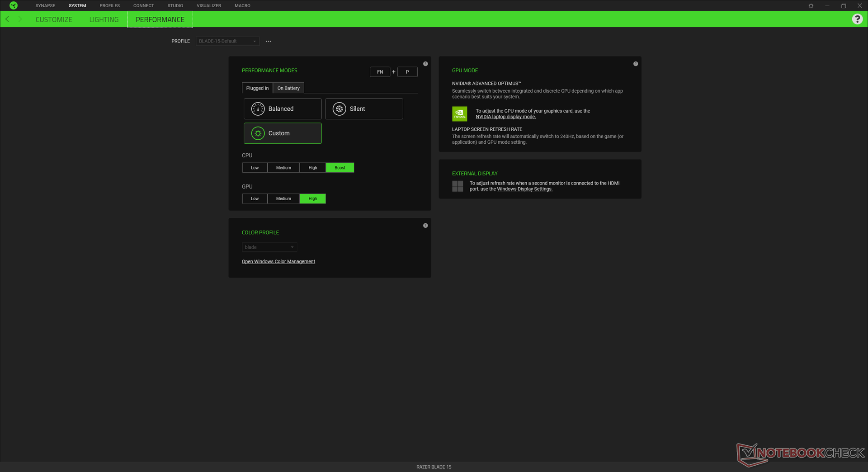Go forward with the right arrow
This screenshot has height=472, width=868.
[x=20, y=19]
